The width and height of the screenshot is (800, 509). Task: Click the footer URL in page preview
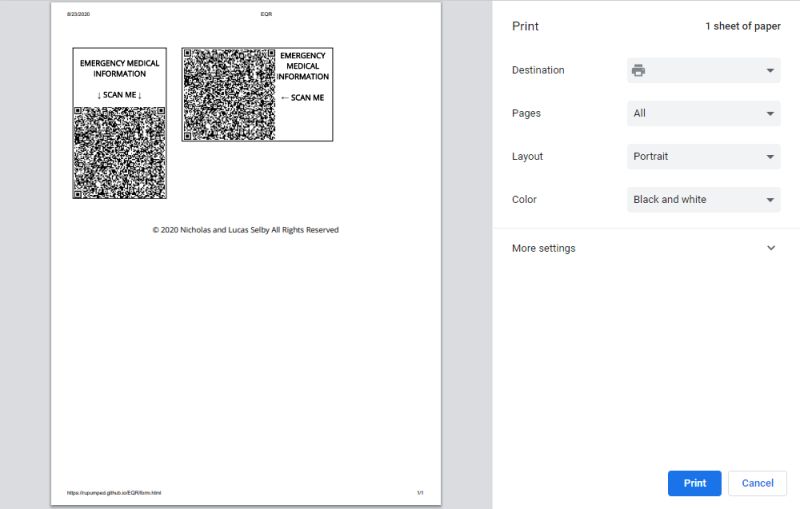[x=114, y=493]
